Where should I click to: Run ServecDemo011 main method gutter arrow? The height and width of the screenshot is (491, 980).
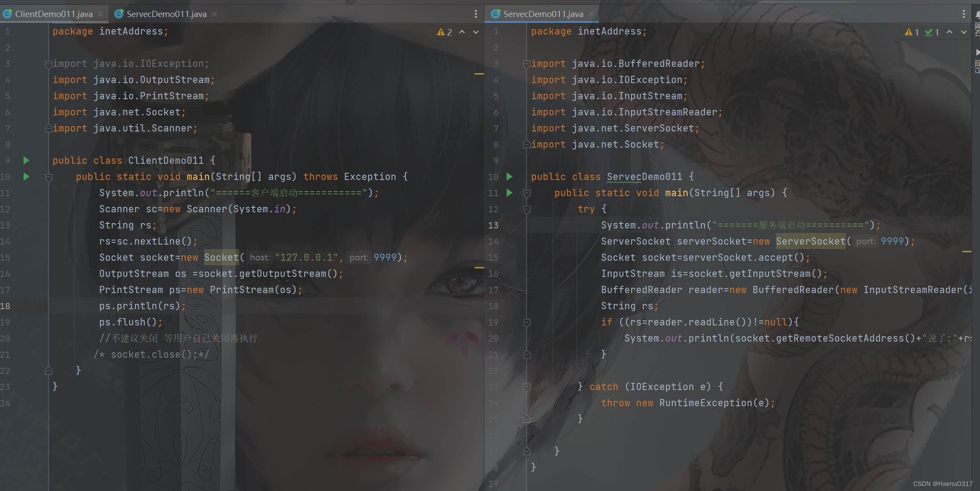click(510, 193)
